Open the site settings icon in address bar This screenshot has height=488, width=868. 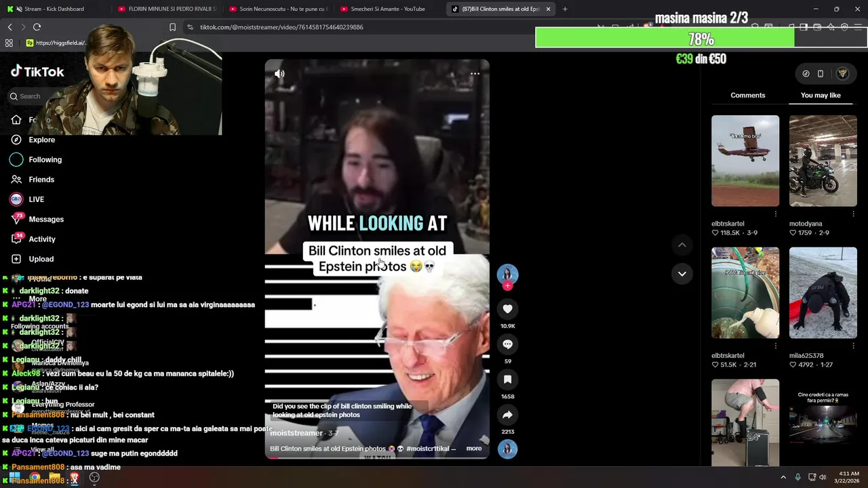(190, 27)
